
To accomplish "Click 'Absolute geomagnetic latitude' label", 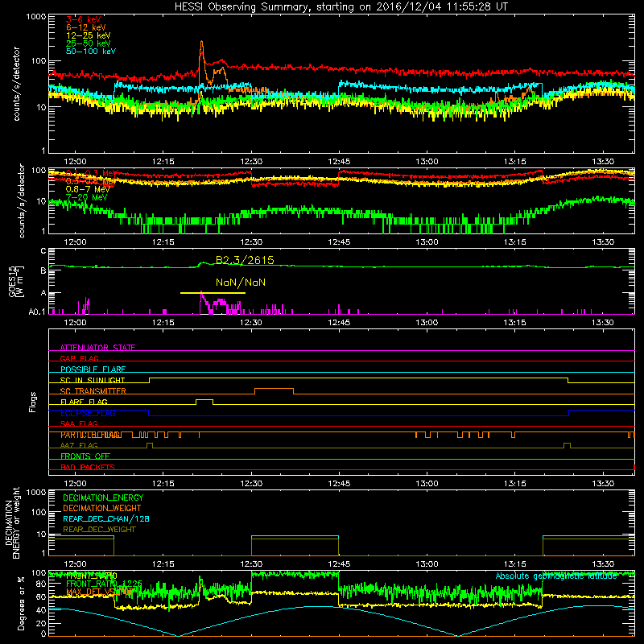I will [556, 576].
